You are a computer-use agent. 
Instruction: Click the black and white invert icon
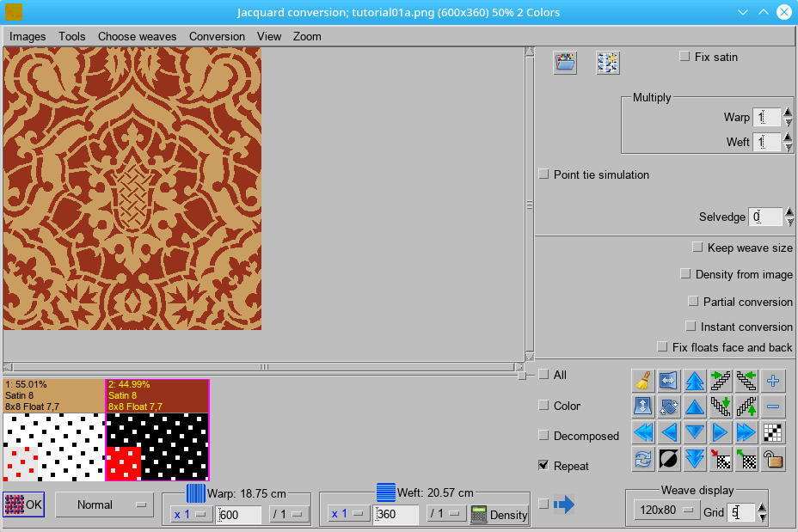click(669, 459)
